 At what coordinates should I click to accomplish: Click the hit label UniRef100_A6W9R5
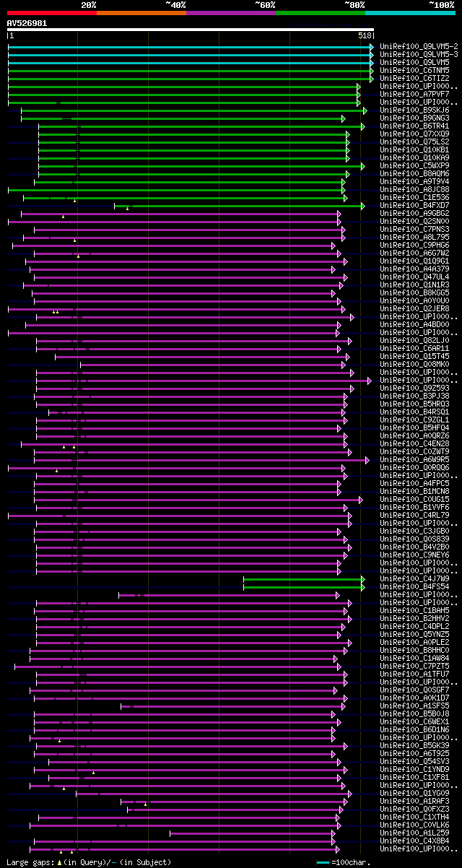[x=415, y=459]
